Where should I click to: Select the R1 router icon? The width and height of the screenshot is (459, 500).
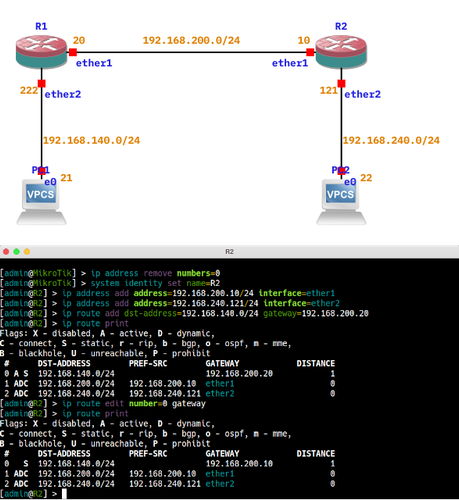[41, 52]
